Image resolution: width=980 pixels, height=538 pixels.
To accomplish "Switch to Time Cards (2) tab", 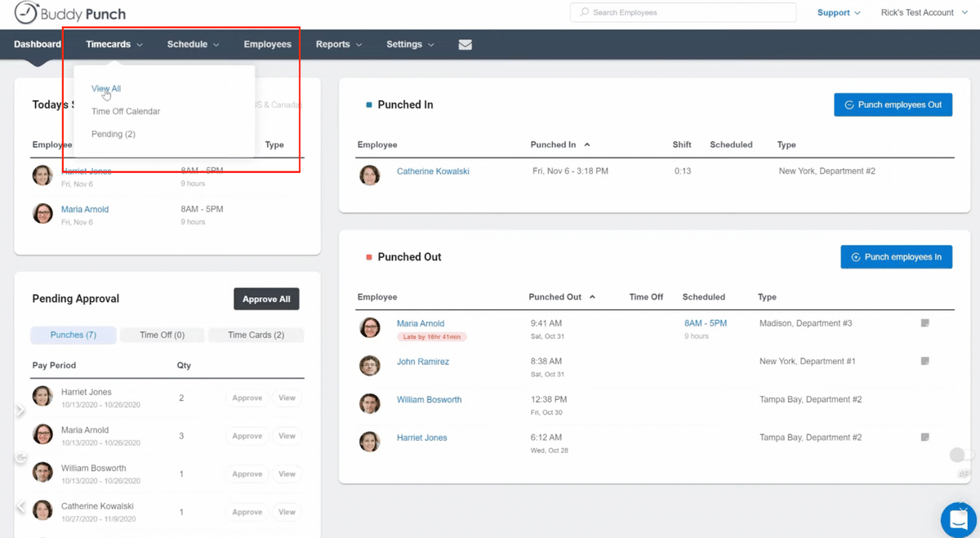I will click(256, 335).
